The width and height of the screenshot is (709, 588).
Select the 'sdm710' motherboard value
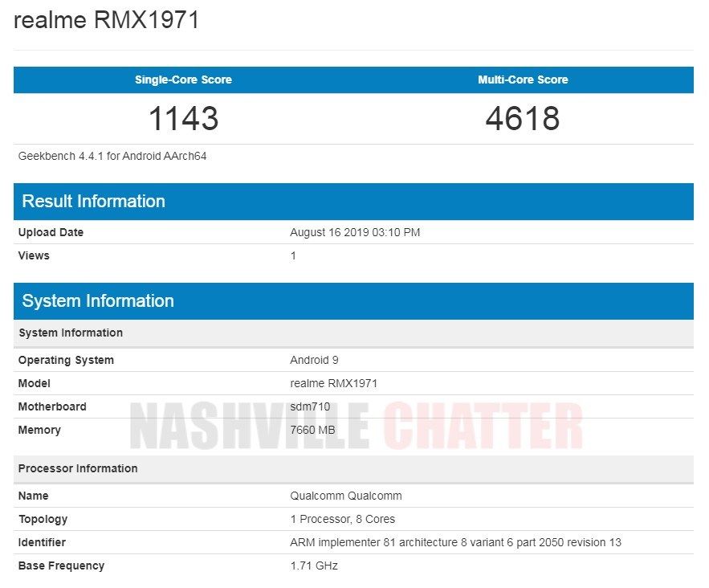click(x=310, y=406)
